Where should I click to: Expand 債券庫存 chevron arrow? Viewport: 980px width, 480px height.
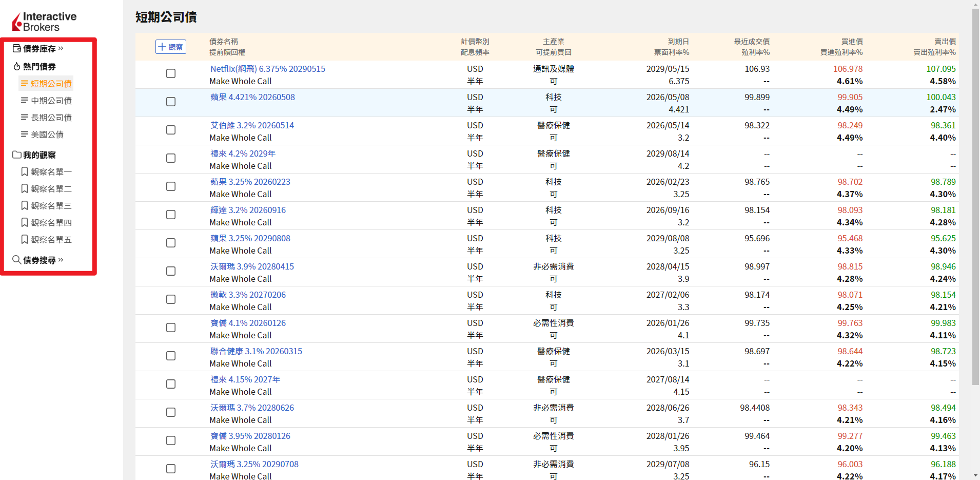tap(61, 48)
